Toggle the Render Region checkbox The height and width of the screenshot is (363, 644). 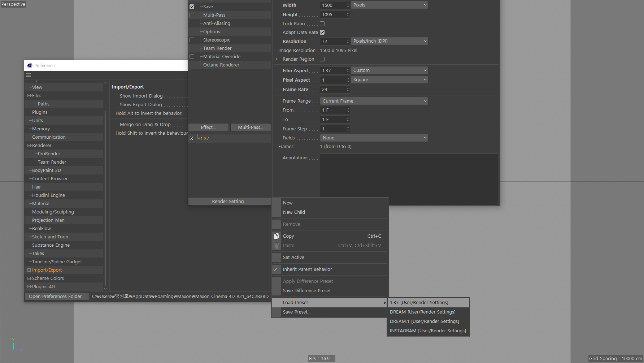point(322,59)
